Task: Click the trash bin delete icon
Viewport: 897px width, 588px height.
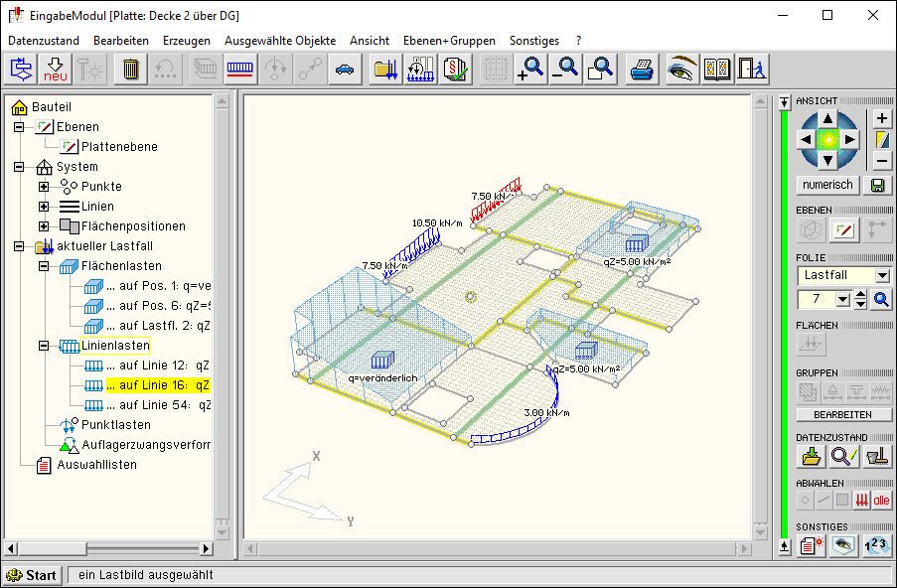Action: [x=131, y=69]
